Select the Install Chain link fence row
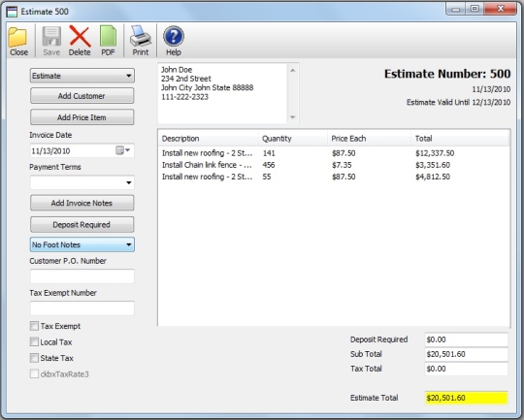Screen dimensions: 524x420 click(x=334, y=165)
